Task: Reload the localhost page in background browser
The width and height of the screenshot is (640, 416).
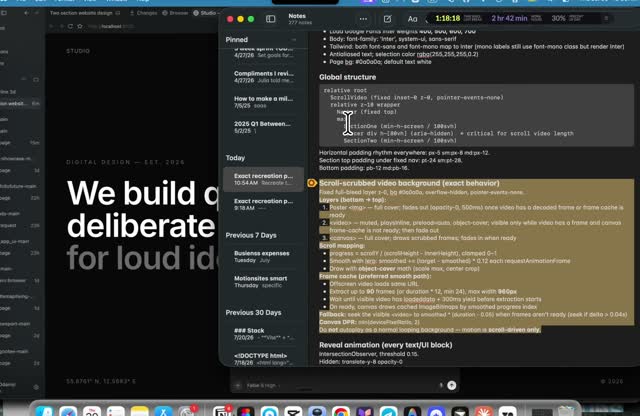Action: pos(70,26)
